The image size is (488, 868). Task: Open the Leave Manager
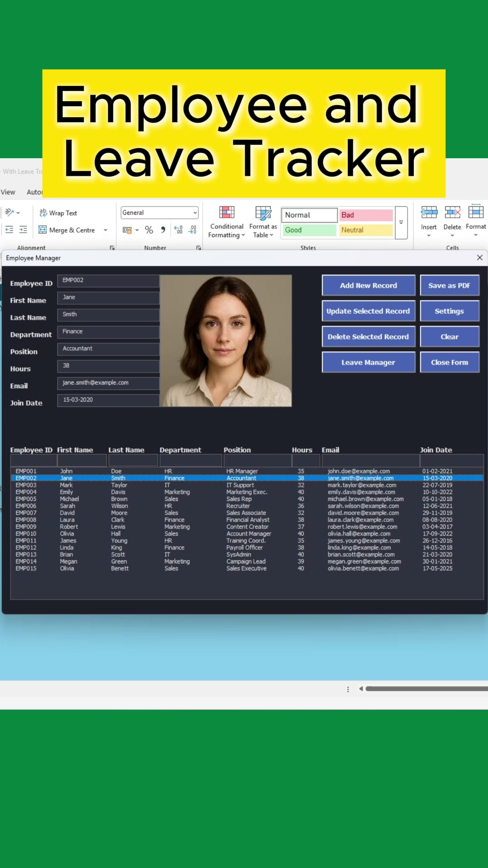pos(368,362)
